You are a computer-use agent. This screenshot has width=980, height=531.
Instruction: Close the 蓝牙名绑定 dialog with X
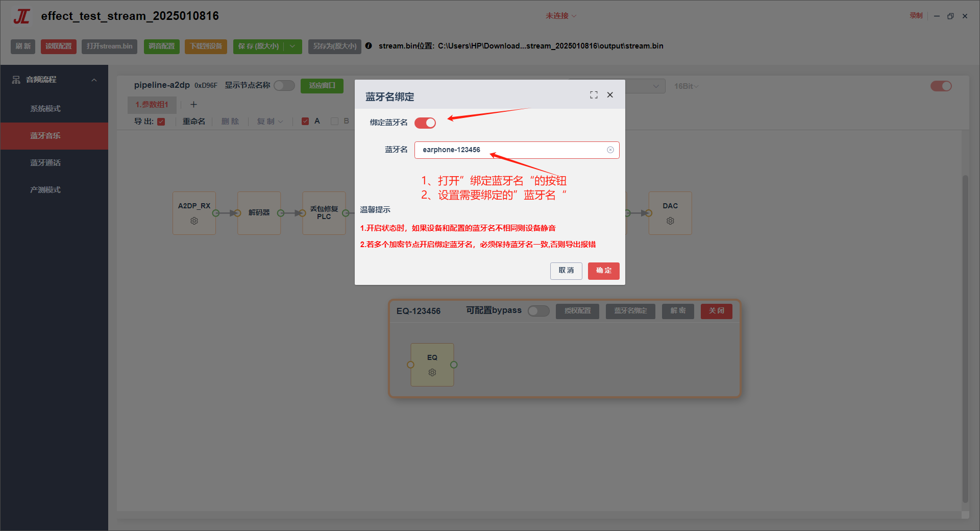610,95
